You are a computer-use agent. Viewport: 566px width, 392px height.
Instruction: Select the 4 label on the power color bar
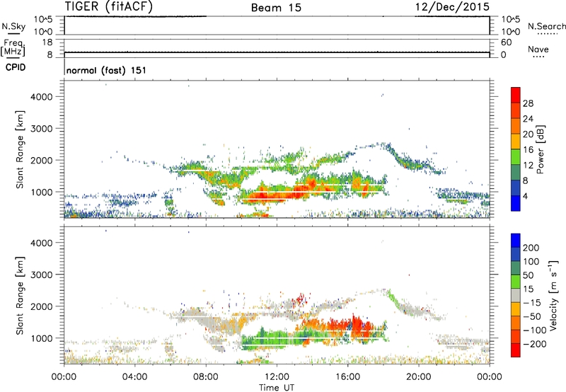pyautogui.click(x=525, y=197)
